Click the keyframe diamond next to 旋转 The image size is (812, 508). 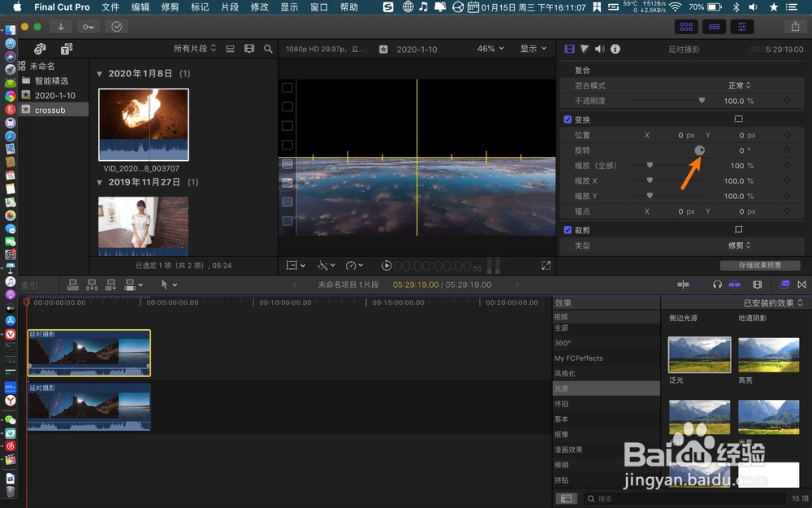pyautogui.click(x=786, y=150)
